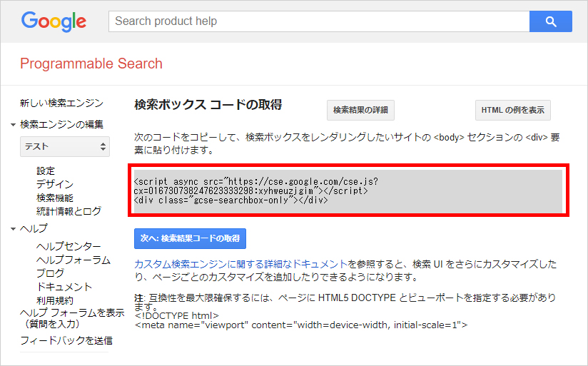Screen dimensions: 588x366
Task: Open 利用規約 link in sidebar
Action: click(55, 300)
